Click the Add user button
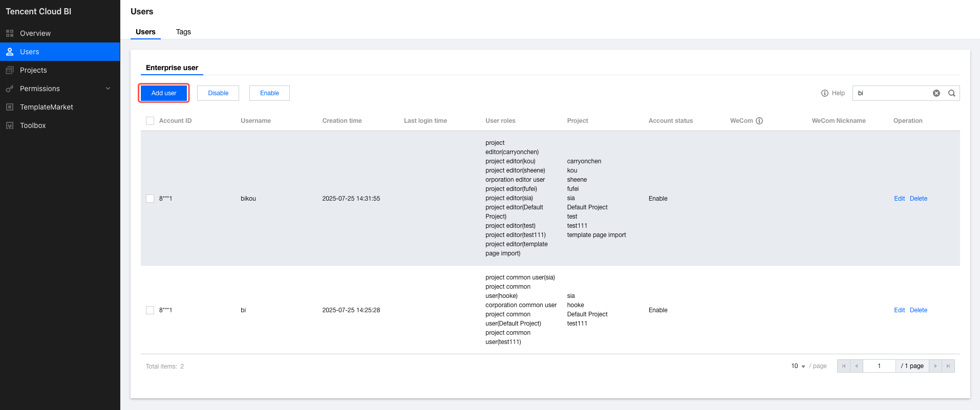Image resolution: width=980 pixels, height=410 pixels. point(164,93)
